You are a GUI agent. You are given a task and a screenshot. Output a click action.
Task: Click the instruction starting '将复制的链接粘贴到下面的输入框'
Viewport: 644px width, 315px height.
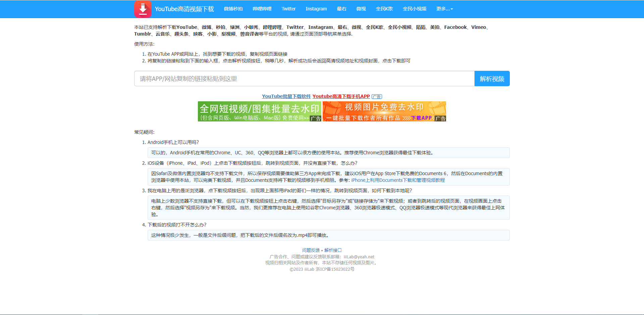(279, 61)
